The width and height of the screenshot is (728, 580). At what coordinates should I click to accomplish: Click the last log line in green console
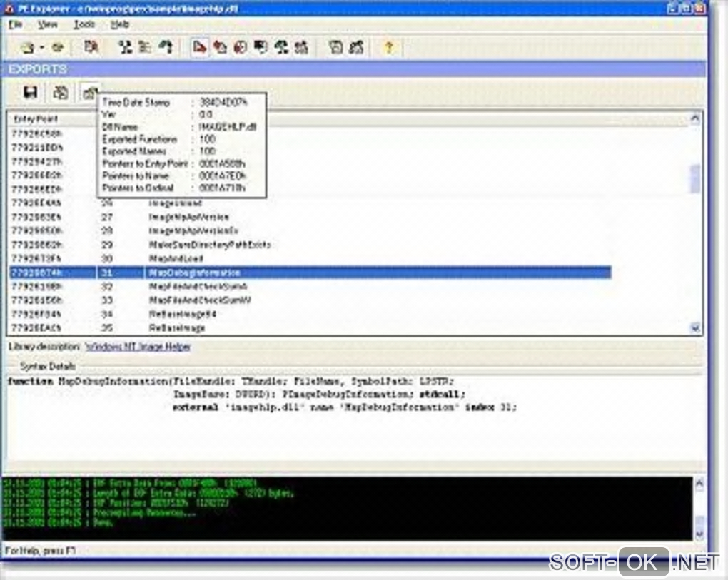coord(58,522)
